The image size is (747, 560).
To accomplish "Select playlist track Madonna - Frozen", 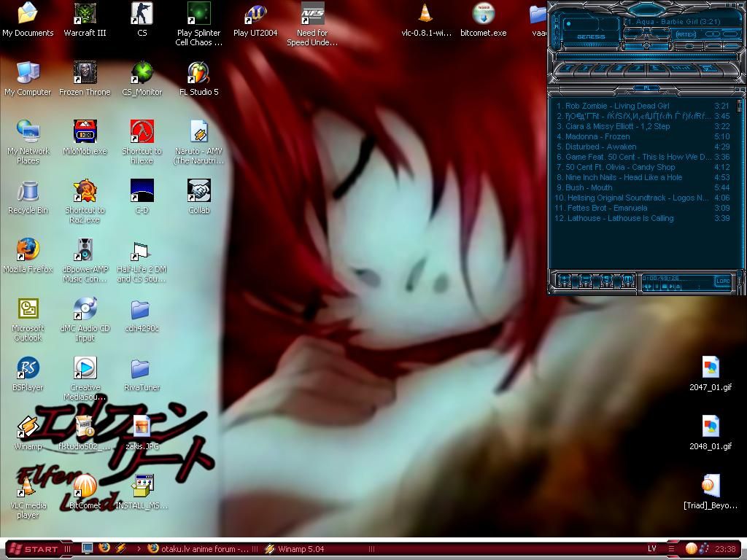I will (643, 136).
